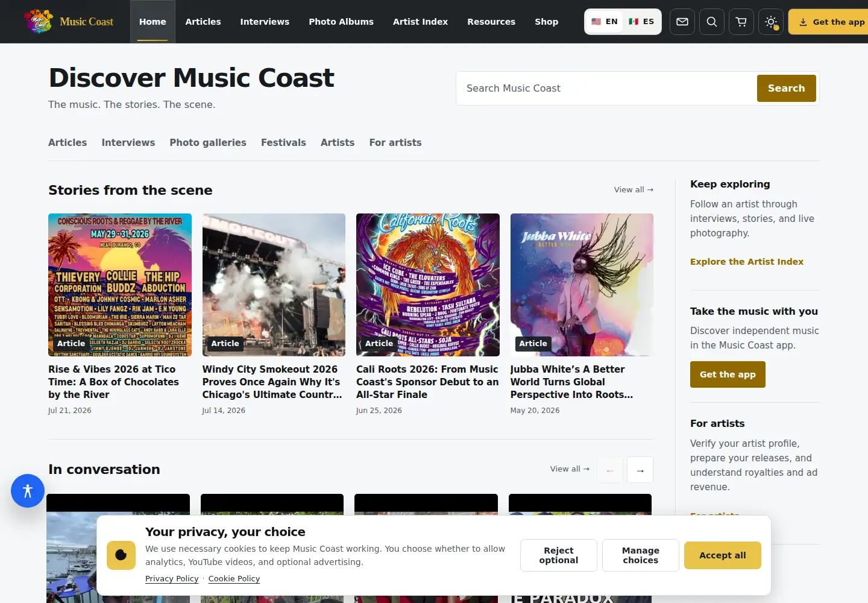
Task: Open the Articles header menu
Action: tap(203, 22)
